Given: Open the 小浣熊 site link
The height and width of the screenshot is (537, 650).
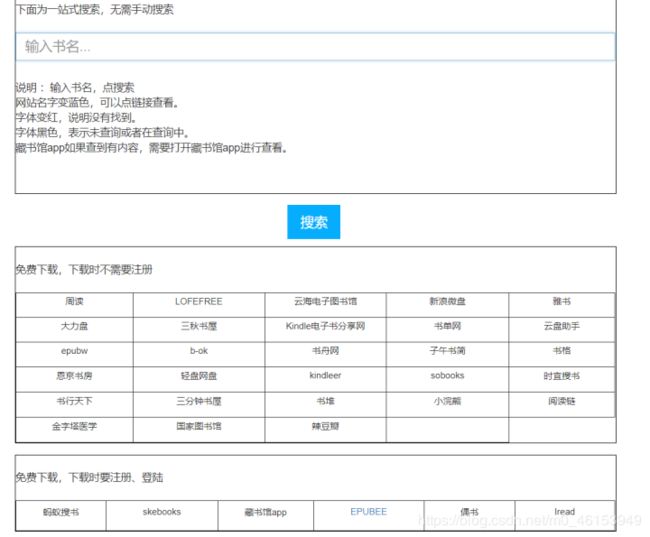Looking at the screenshot, I should [x=447, y=401].
